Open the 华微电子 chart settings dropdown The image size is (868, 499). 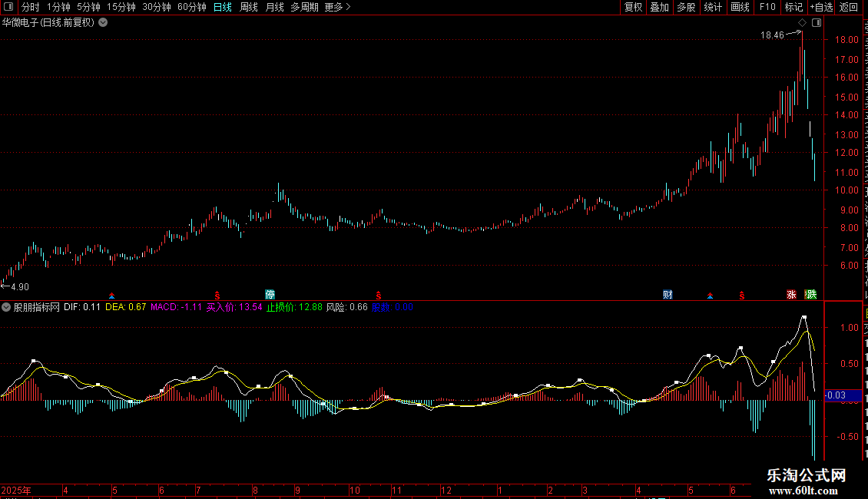(x=103, y=23)
